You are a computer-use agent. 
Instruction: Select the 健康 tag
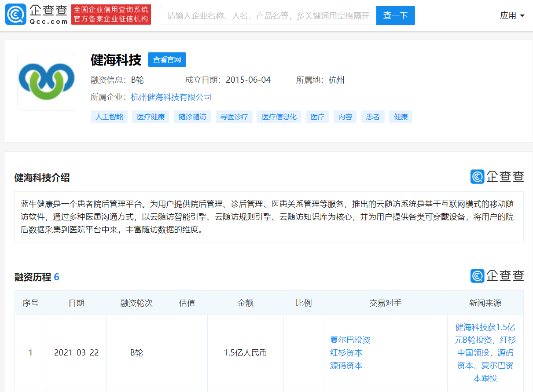(401, 117)
